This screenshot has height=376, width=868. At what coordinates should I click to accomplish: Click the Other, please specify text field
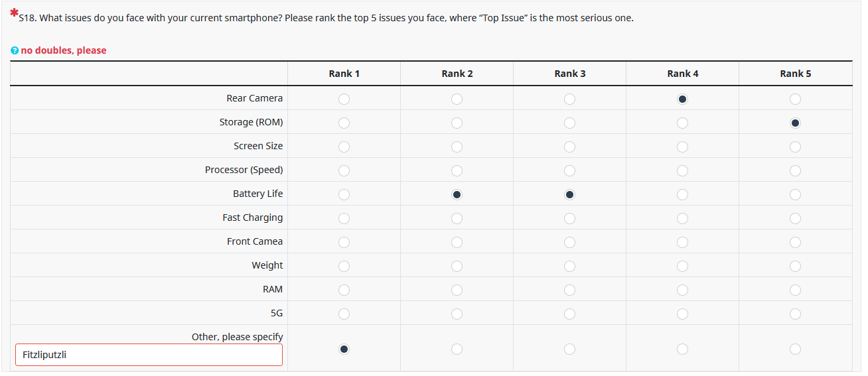149,355
